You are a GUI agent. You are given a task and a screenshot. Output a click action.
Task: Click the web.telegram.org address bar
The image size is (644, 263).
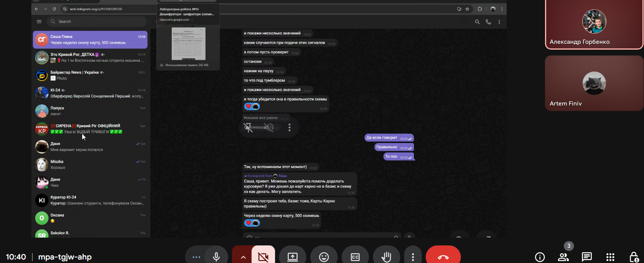pos(96,9)
